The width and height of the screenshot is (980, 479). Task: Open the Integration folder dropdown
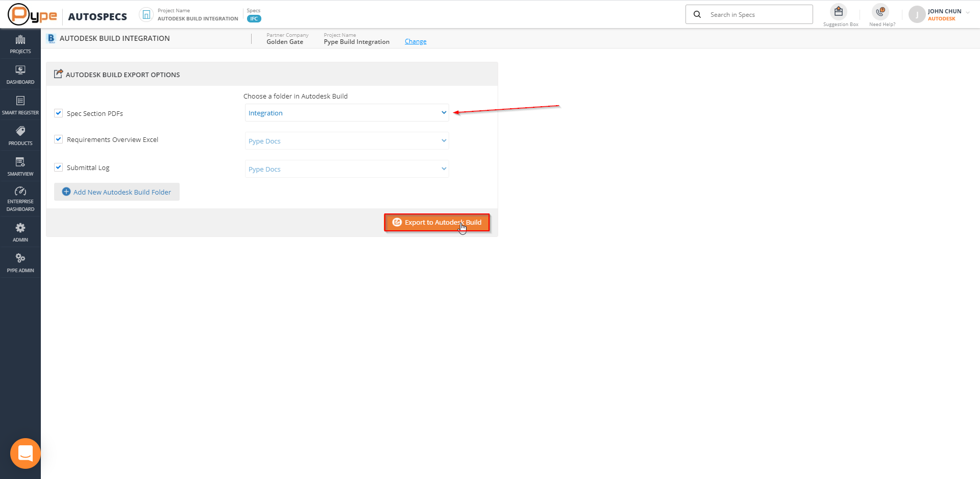click(347, 113)
